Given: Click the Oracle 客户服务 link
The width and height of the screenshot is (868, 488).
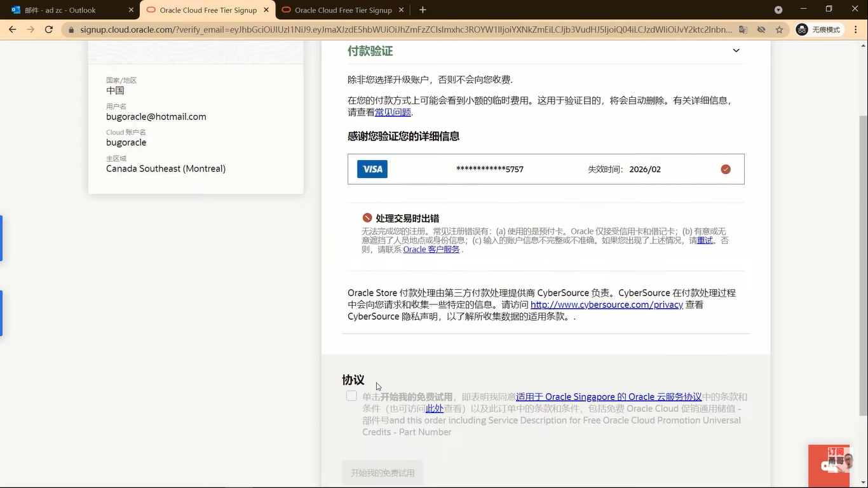Looking at the screenshot, I should click(431, 249).
